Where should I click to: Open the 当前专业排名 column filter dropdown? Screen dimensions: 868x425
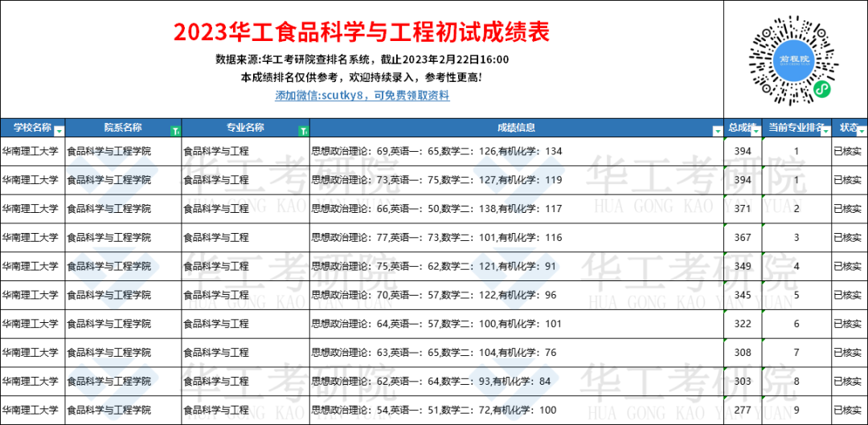(825, 131)
